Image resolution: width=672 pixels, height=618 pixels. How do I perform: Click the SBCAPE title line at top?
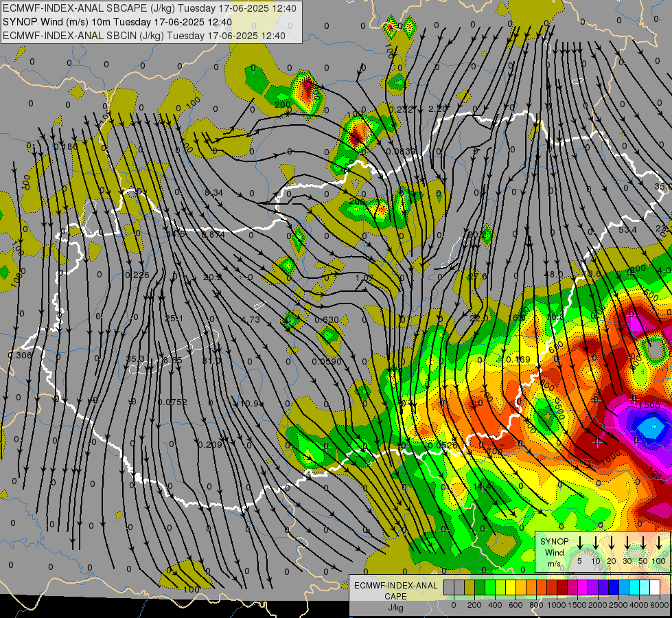coord(150,8)
